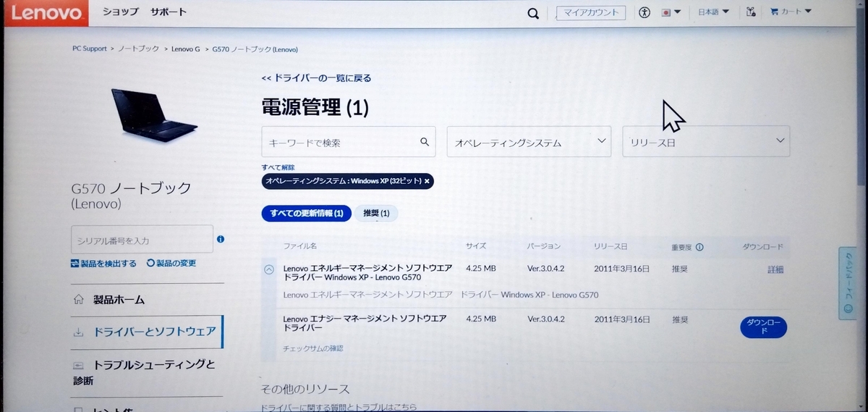Image resolution: width=868 pixels, height=412 pixels.
Task: Open the サポート menu
Action: [169, 12]
